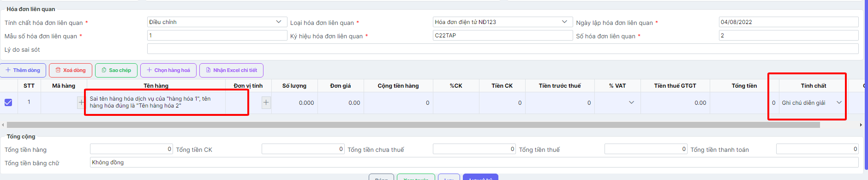The image size is (868, 180).
Task: Focus the Tổng tiền CK field
Action: (x=303, y=149)
